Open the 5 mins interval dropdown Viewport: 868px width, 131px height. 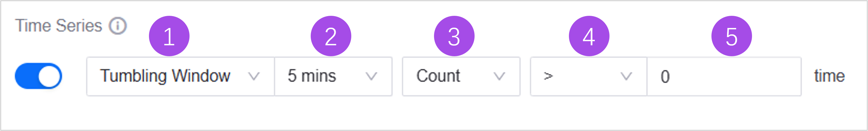point(333,77)
